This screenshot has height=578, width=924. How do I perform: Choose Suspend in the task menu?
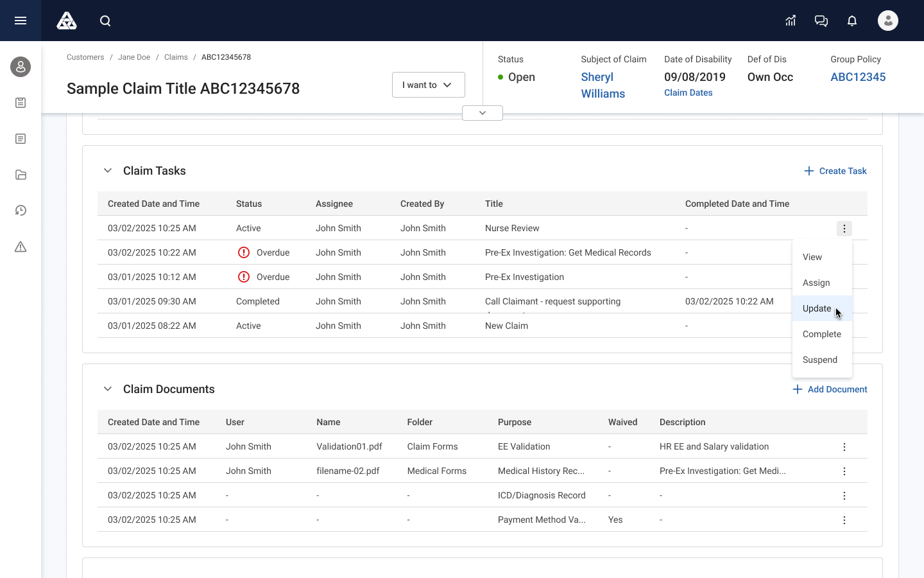[820, 360]
